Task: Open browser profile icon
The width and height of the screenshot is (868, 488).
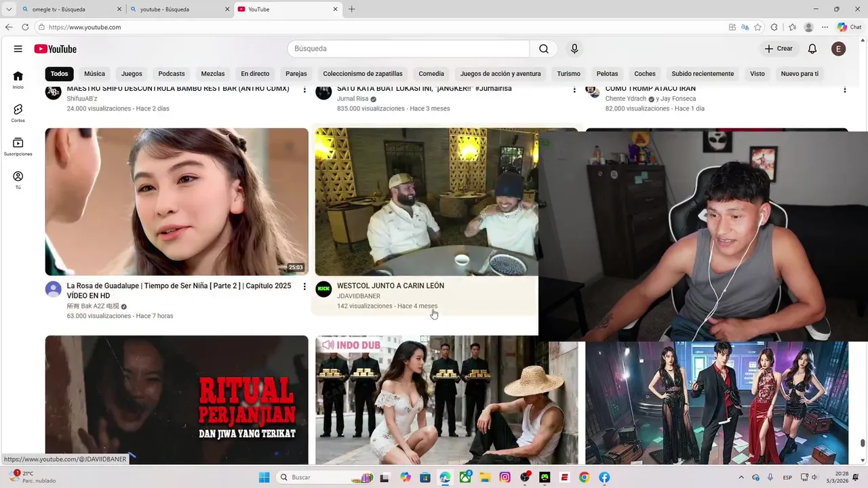Action: [808, 27]
